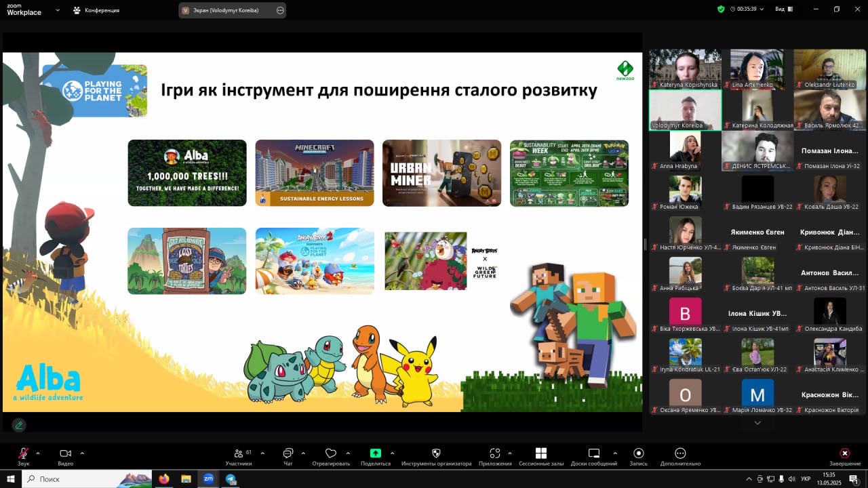Click the Якименко Євген name tile

pos(757,232)
